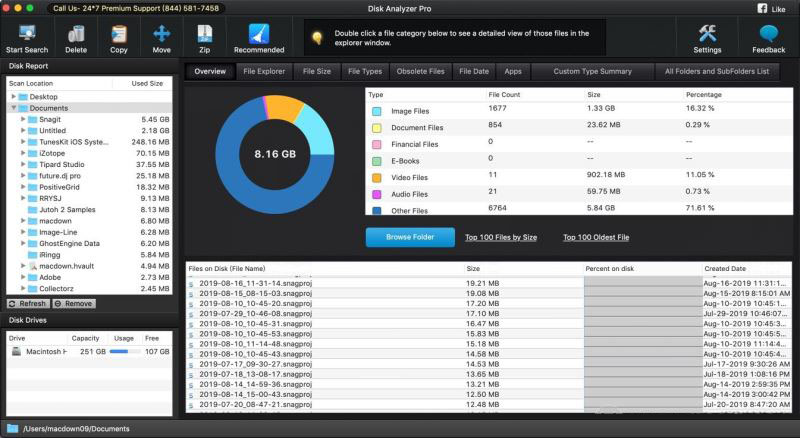This screenshot has height=438, width=800.
Task: Click the iRingg folder icon
Action: 33,255
